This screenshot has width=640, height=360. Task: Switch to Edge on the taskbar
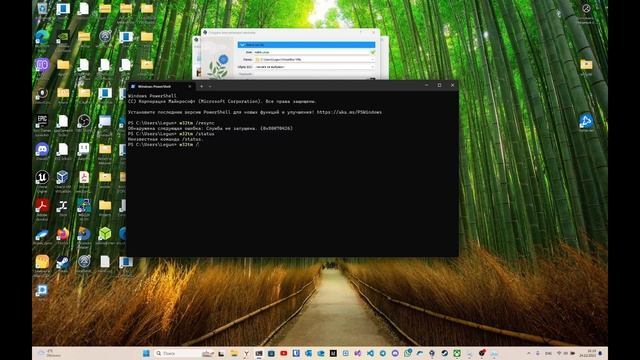coord(321,353)
